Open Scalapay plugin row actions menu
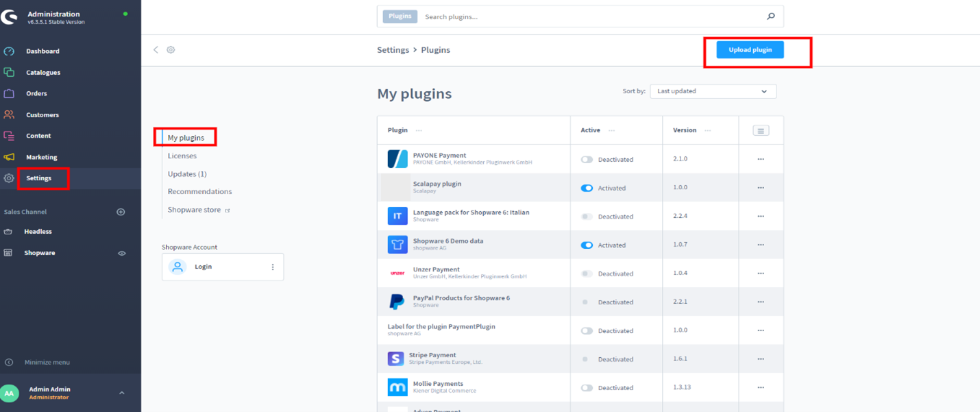 (x=761, y=188)
